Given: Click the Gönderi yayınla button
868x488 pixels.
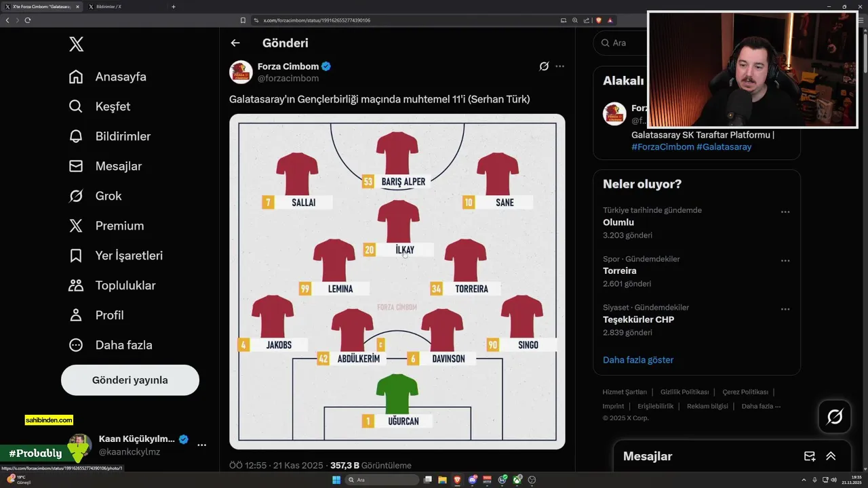Looking at the screenshot, I should coord(130,380).
